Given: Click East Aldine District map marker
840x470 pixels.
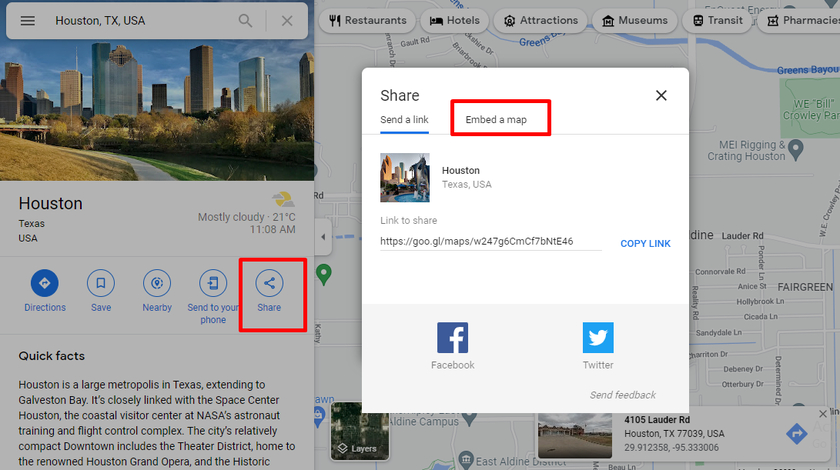Looking at the screenshot, I should click(x=466, y=459).
